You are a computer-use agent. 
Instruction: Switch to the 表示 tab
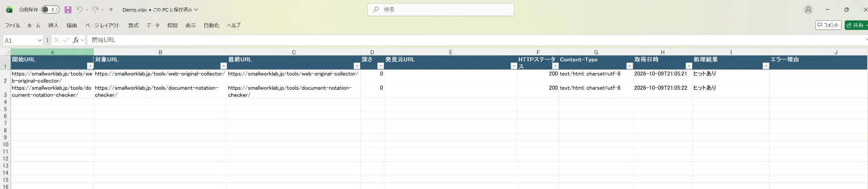[191, 25]
